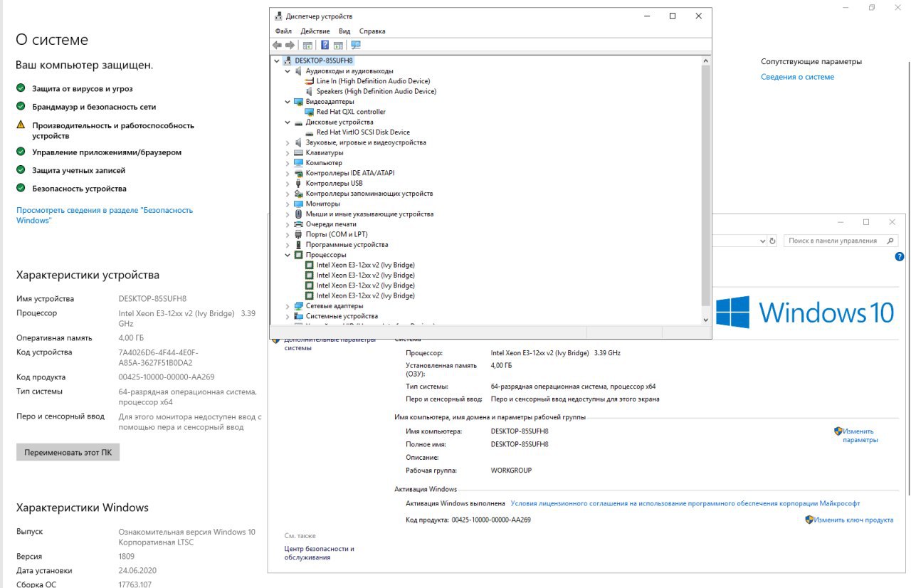
Task: Click the Контроллеры запоминающих устройств icon
Action: [298, 194]
